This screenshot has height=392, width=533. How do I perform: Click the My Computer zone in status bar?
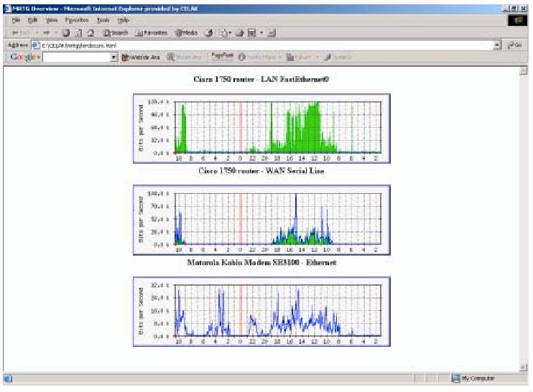(x=473, y=378)
